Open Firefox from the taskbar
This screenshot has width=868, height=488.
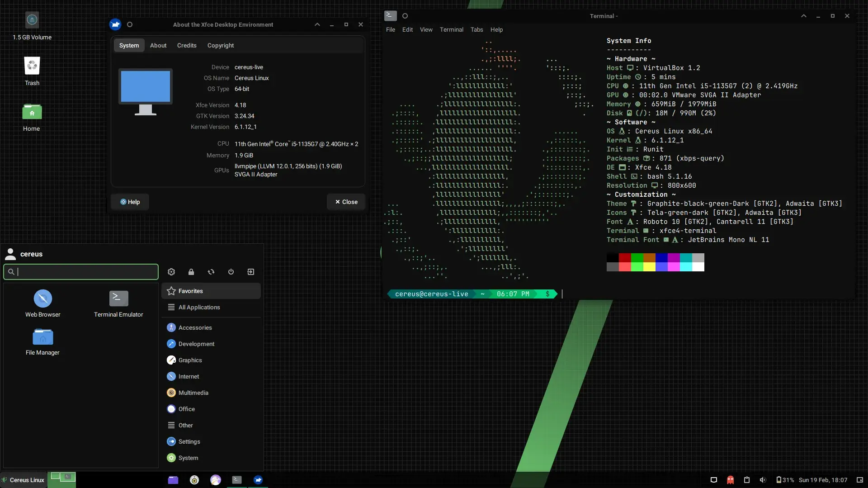click(216, 480)
